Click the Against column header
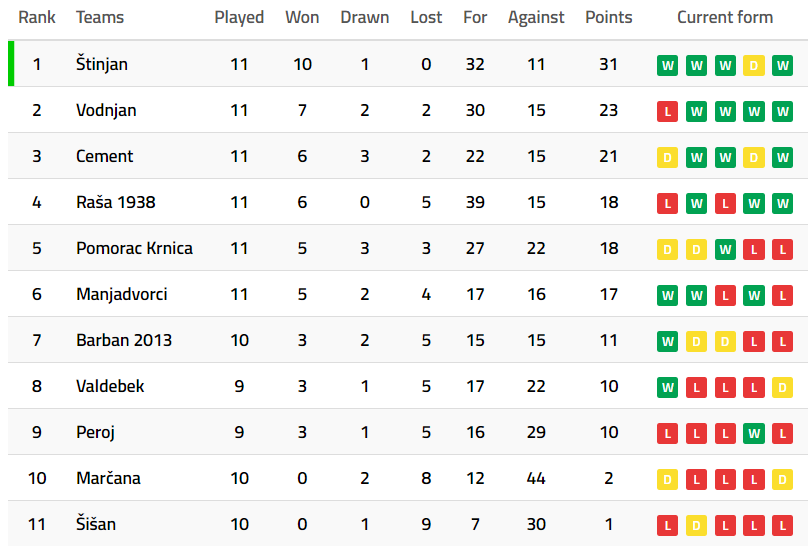Screen dimensions: 812x546 pyautogui.click(x=536, y=17)
